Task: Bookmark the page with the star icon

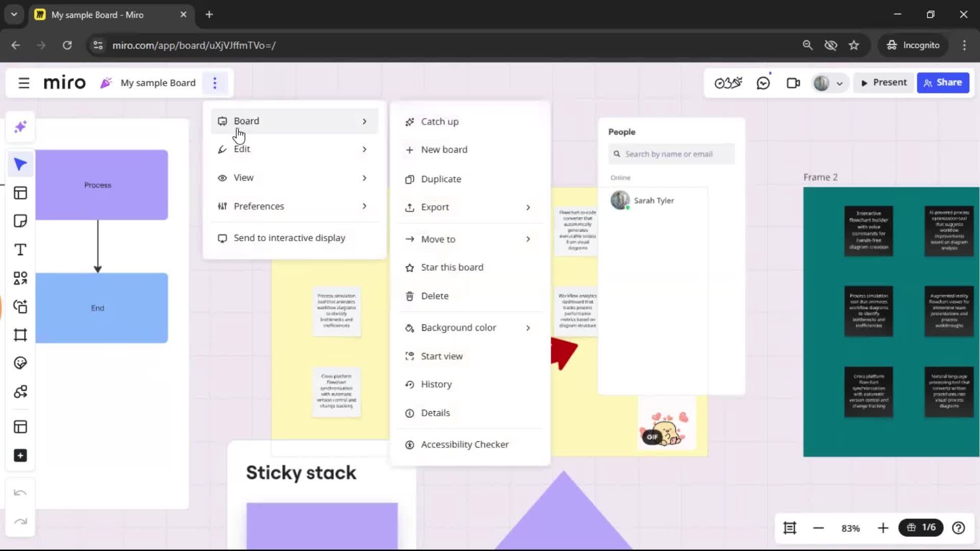Action: click(854, 45)
